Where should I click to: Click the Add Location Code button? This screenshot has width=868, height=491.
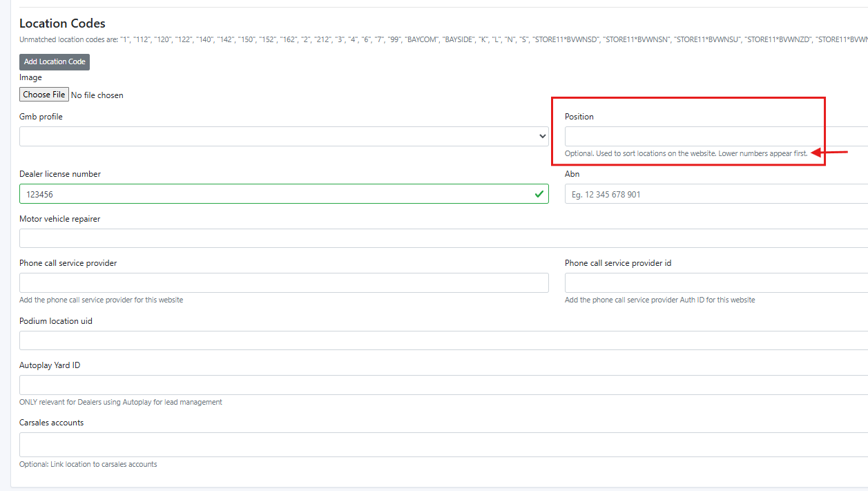pyautogui.click(x=55, y=61)
